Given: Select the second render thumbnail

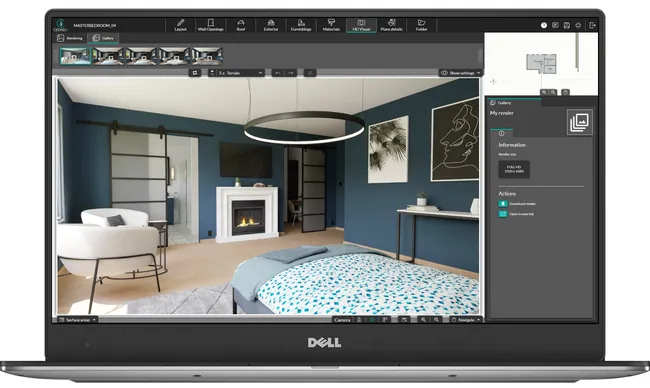Looking at the screenshot, I should pyautogui.click(x=108, y=56).
